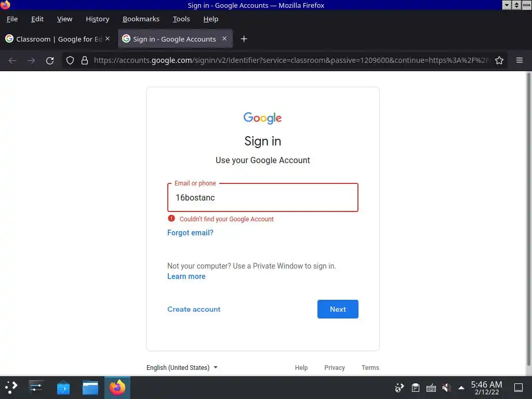
Task: Close the Sign in Google Accounts tab
Action: 224,38
